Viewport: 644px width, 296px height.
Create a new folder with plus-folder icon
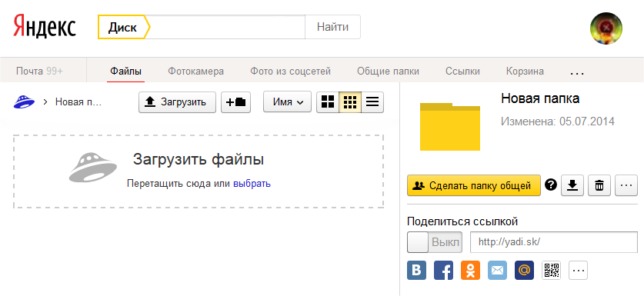[235, 101]
